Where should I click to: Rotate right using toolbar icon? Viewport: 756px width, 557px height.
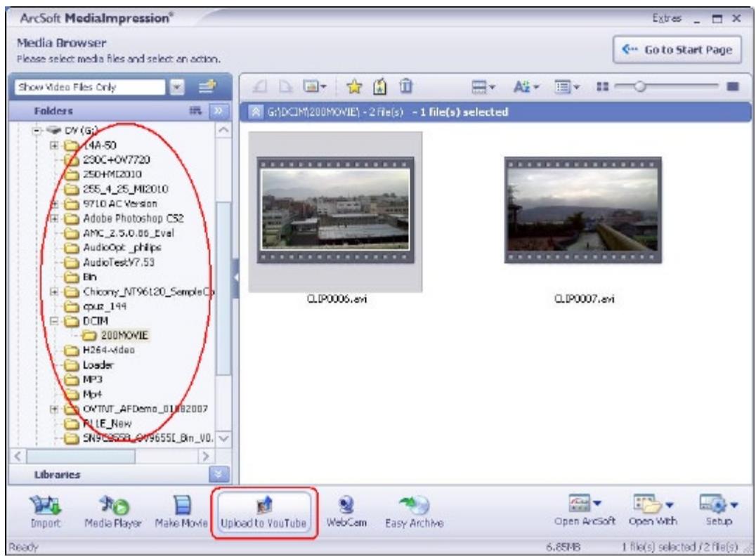286,86
